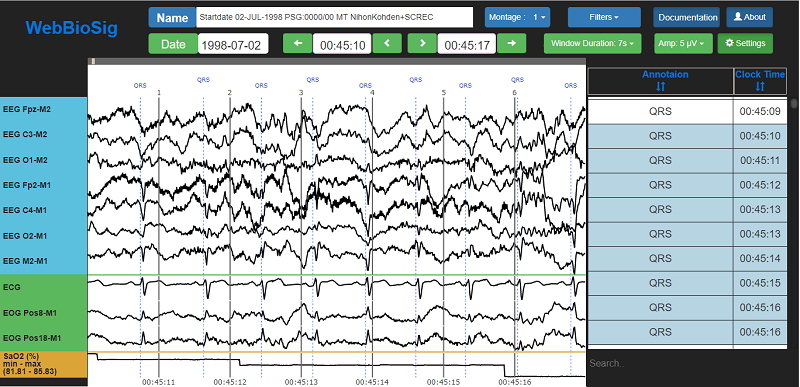Screen dimensions: 800x387
Task: Click the date field 1998-07-02
Action: 233,44
